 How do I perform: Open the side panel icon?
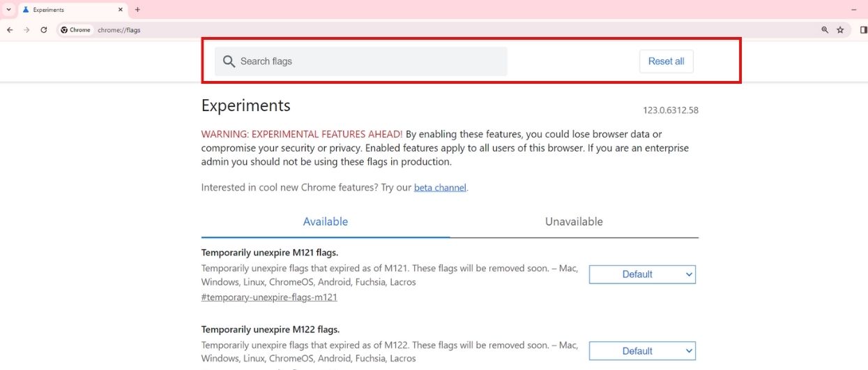click(863, 30)
